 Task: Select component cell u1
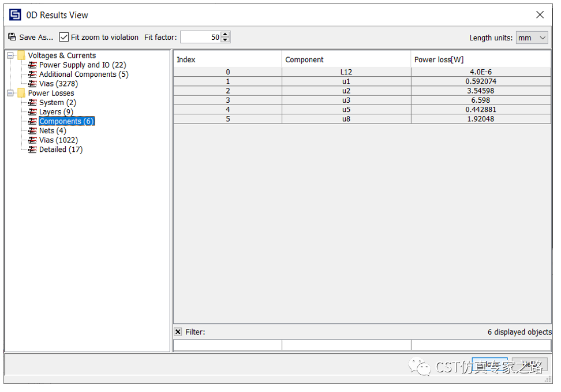[346, 81]
